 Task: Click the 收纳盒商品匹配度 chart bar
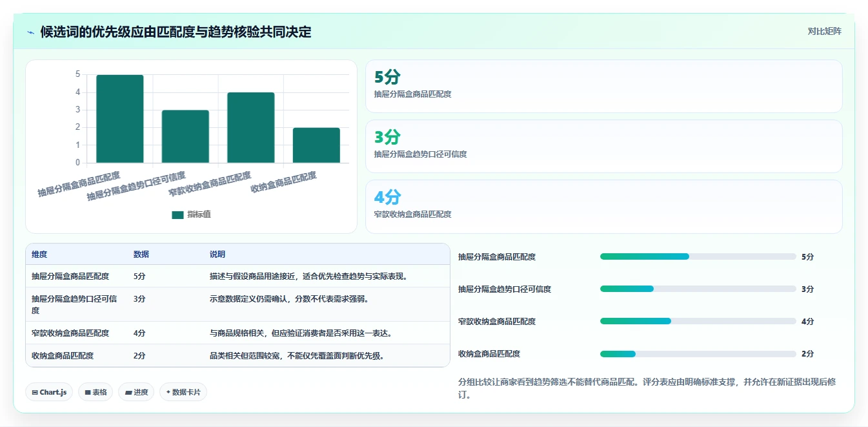click(x=316, y=145)
